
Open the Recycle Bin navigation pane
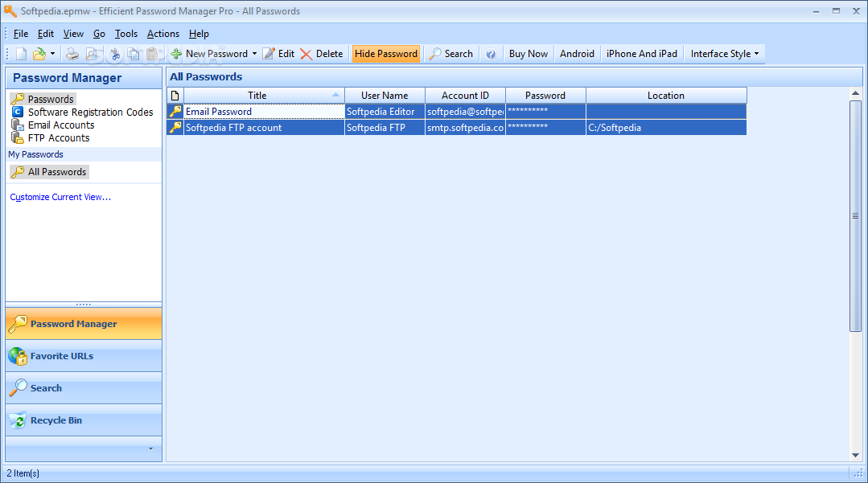tap(84, 420)
